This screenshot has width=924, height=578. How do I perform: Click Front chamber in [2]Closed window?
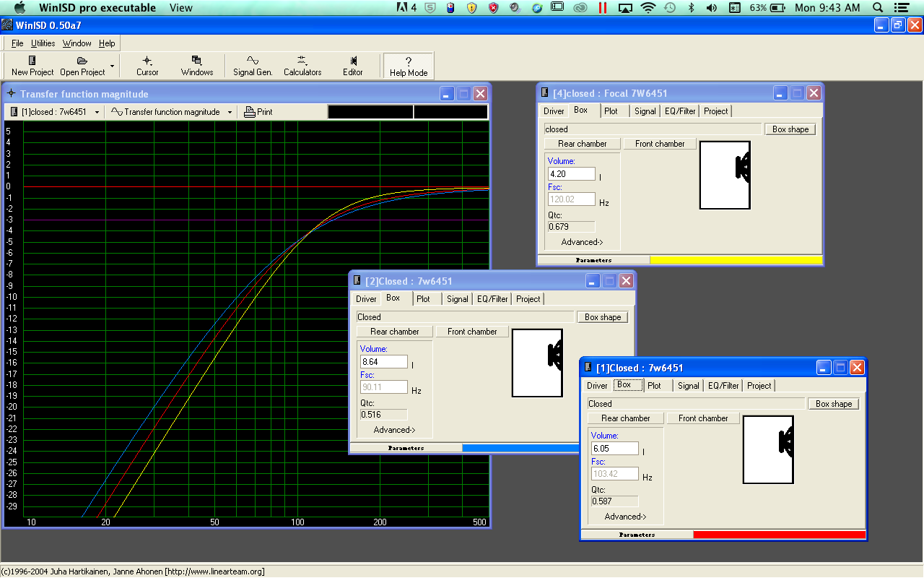[x=472, y=332]
